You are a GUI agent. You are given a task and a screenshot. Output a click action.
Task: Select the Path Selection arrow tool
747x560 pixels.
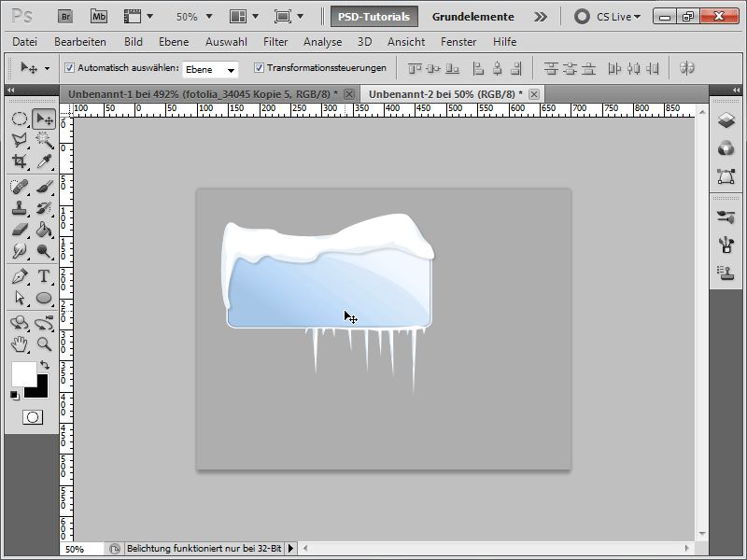tap(19, 298)
